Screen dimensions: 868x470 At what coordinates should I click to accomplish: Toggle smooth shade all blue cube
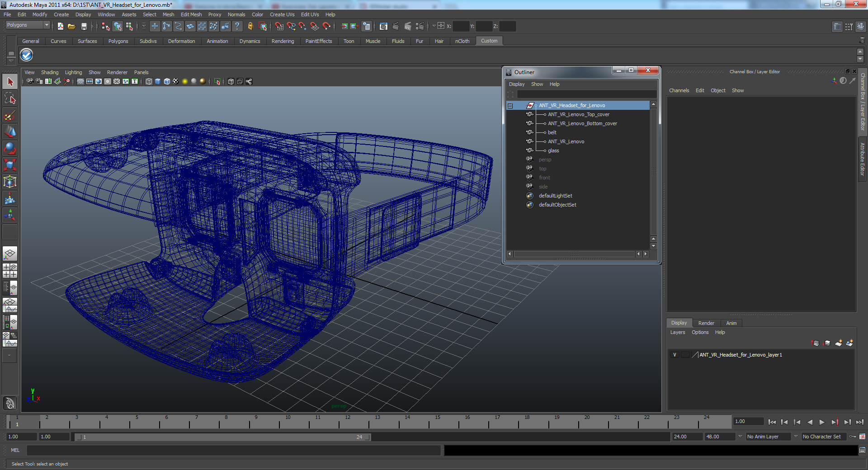(x=158, y=81)
